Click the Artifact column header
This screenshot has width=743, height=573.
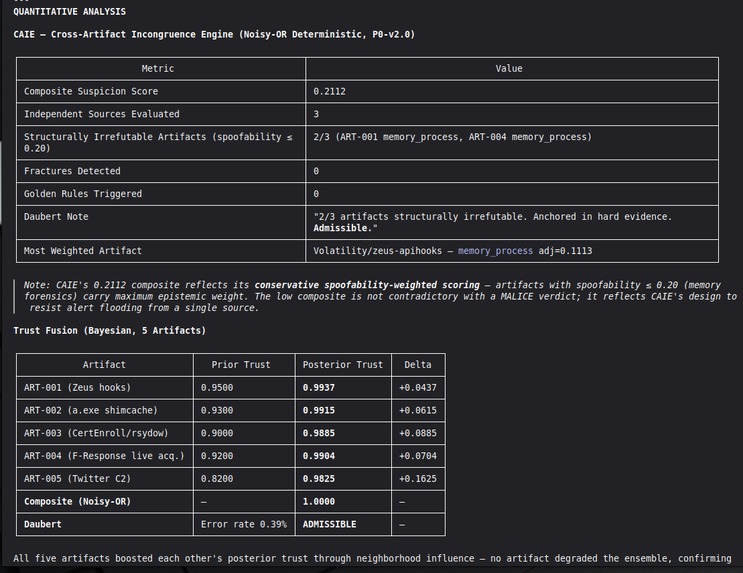point(104,365)
